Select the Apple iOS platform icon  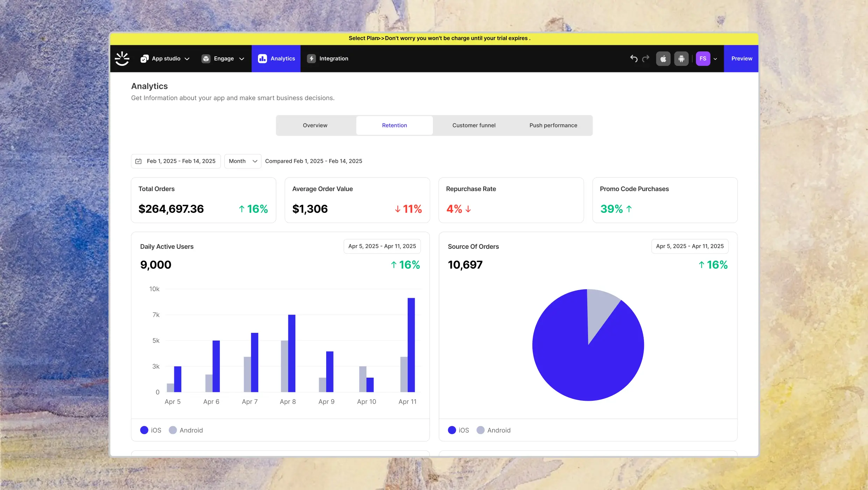663,59
